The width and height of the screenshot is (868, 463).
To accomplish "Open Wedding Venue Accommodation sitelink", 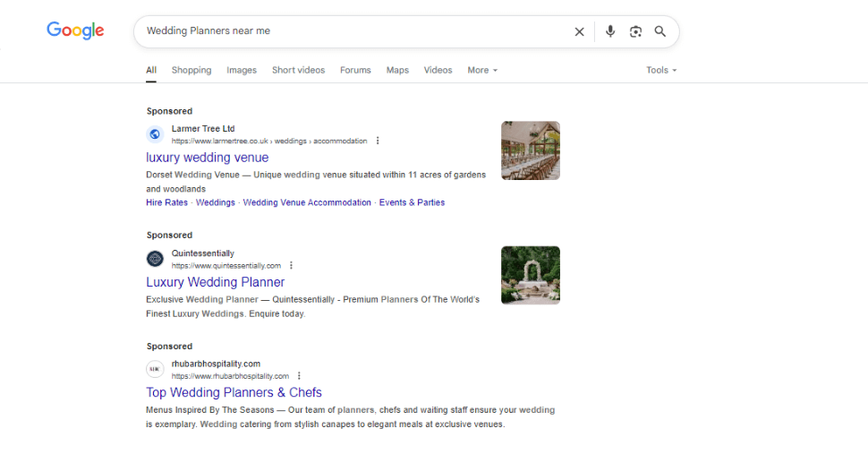I will click(307, 202).
